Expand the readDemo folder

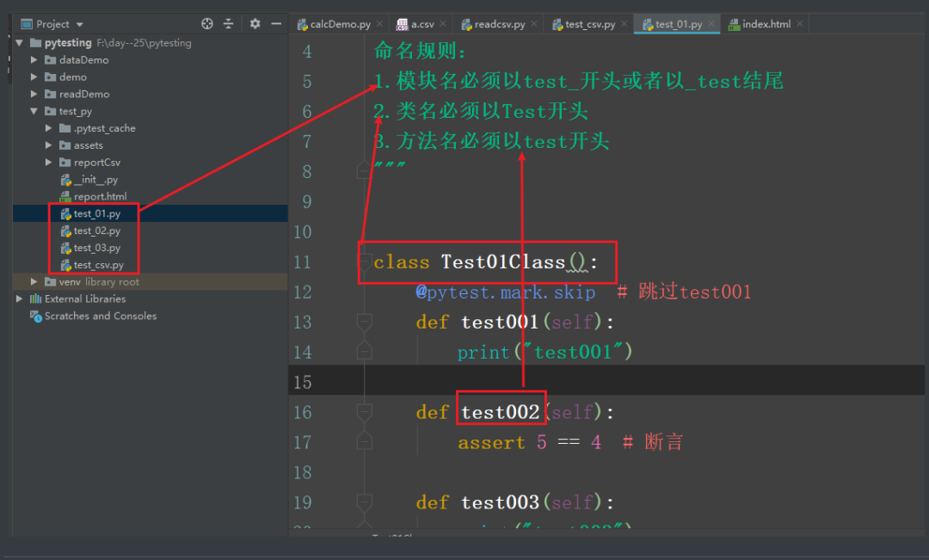coord(34,94)
